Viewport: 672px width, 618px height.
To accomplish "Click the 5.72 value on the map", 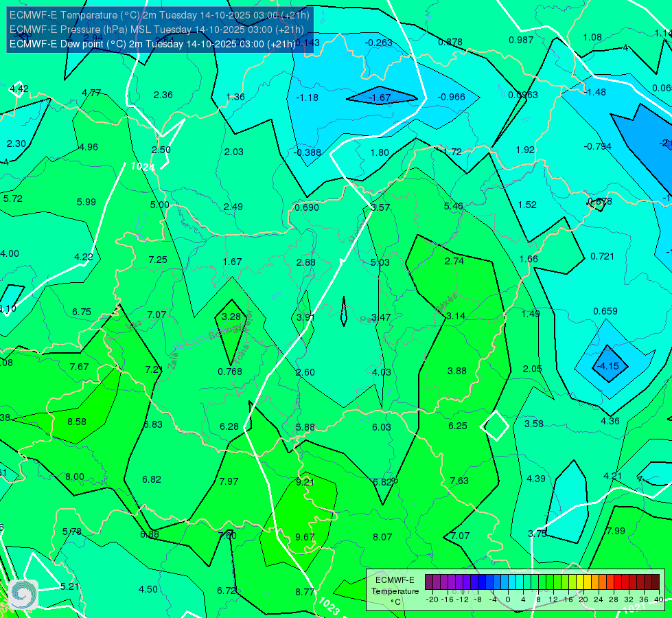I will tap(13, 199).
